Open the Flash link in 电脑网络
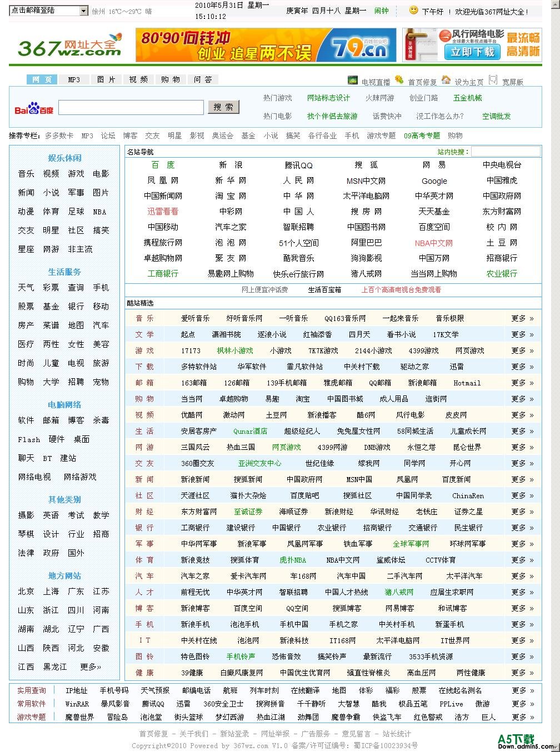This screenshot has width=560, height=752. [x=29, y=439]
